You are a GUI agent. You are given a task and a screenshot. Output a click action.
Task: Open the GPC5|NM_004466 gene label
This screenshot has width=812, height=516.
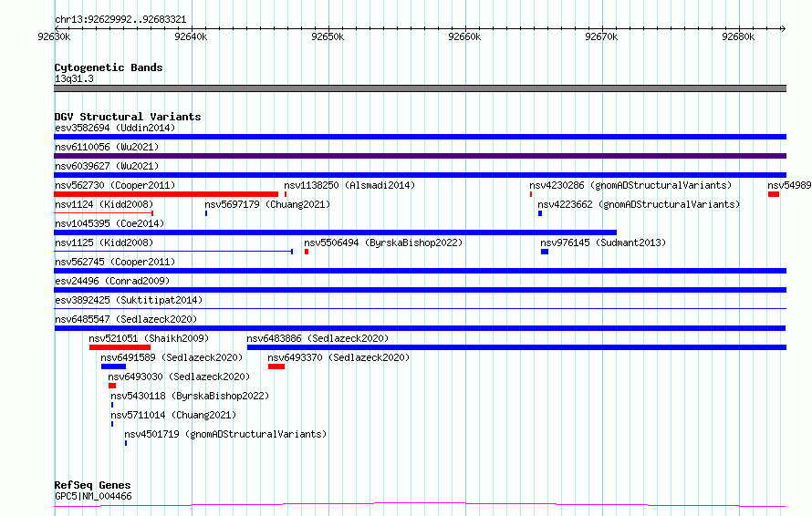pos(93,496)
